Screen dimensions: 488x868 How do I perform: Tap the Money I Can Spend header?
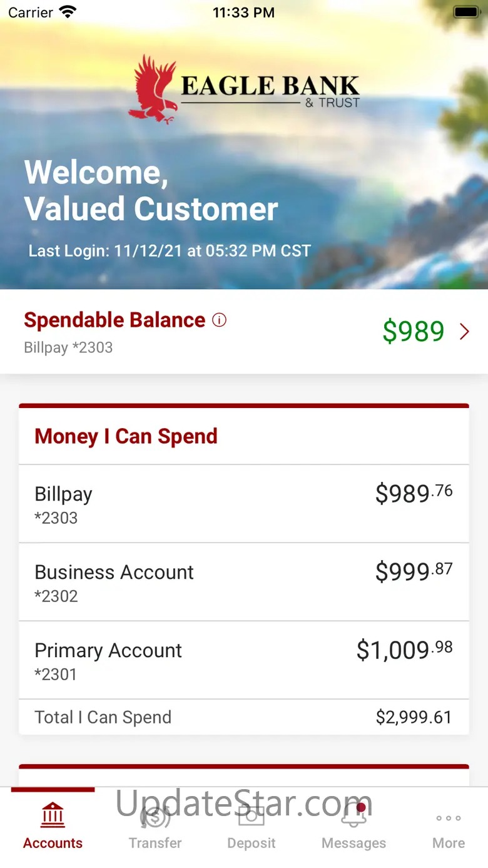[x=126, y=436]
